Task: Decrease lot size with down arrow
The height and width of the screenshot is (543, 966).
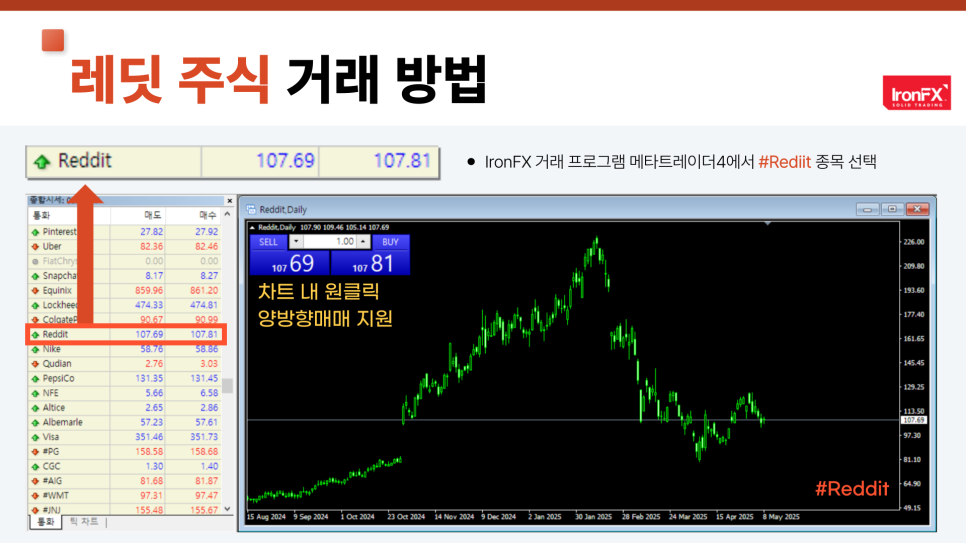Action: [x=296, y=242]
